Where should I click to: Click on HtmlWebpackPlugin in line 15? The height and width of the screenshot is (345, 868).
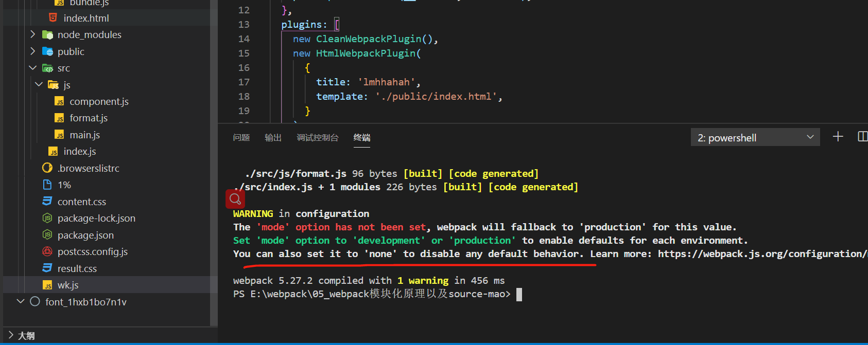366,53
